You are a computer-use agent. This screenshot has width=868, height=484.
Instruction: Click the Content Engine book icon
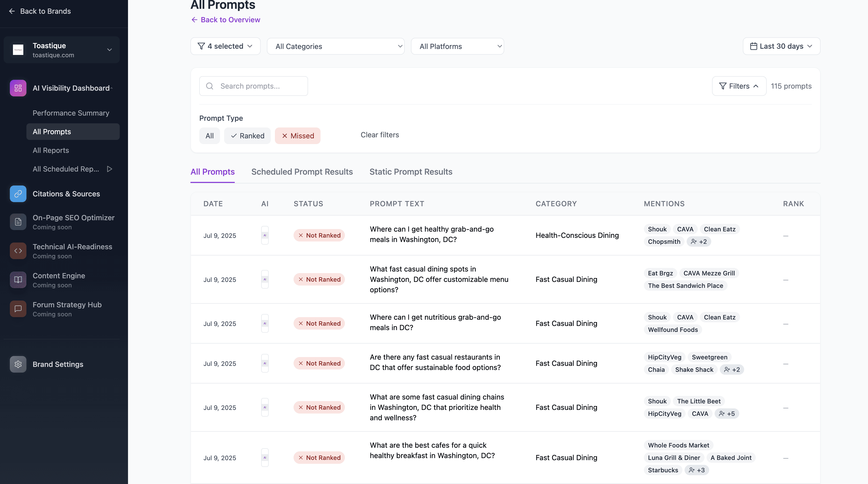coord(18,280)
